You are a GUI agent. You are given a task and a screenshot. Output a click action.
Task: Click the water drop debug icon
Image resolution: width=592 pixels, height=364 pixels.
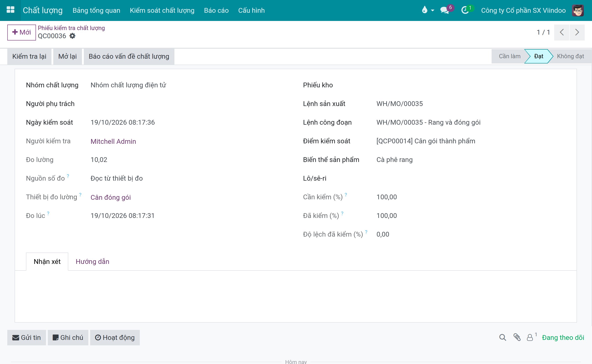425,10
